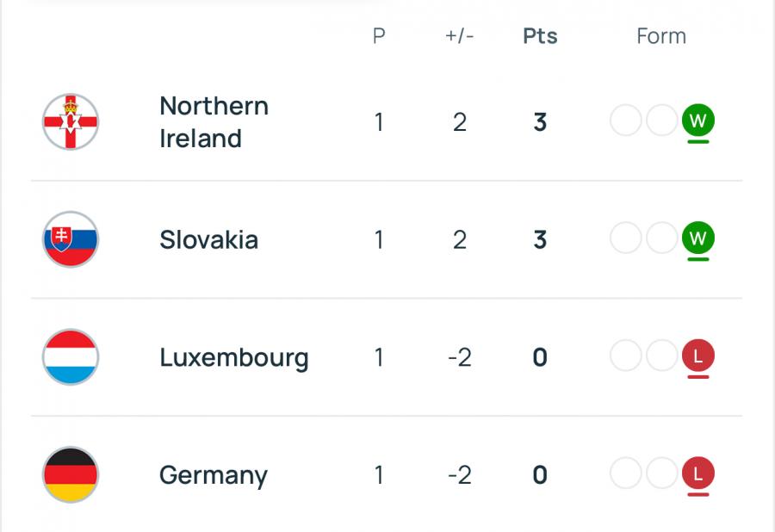Image resolution: width=775 pixels, height=532 pixels.
Task: Click the P column header
Action: [379, 36]
